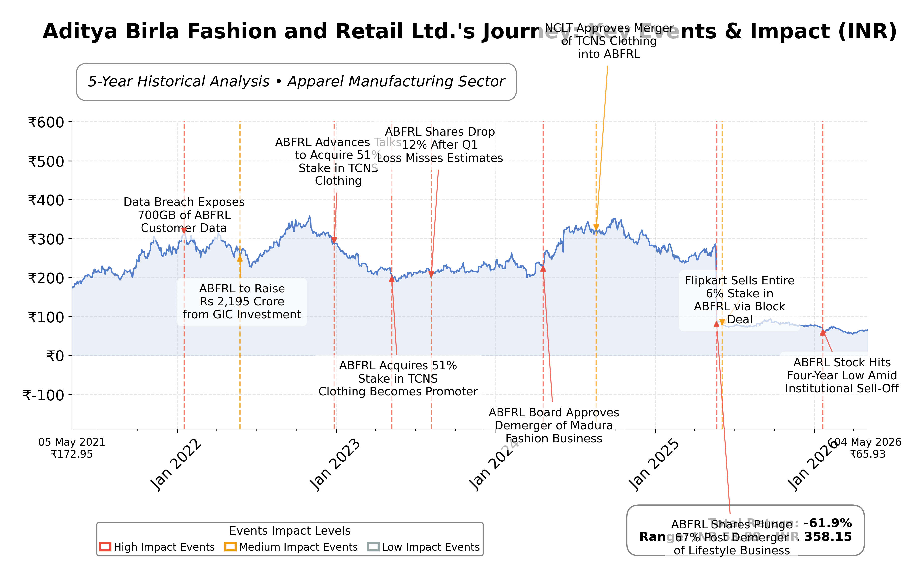Click the GIC Investment event orange marker
Image resolution: width=924 pixels, height=579 pixels.
240,259
